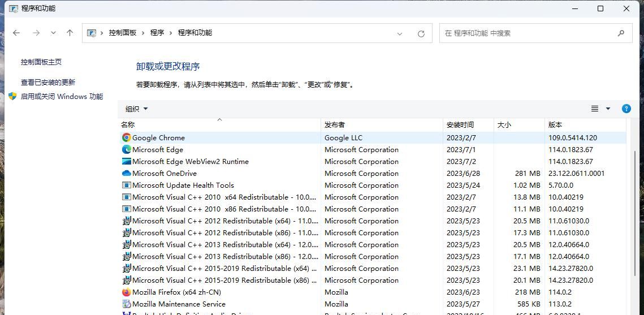Click the shield icon beside Windows 功能

coord(13,97)
